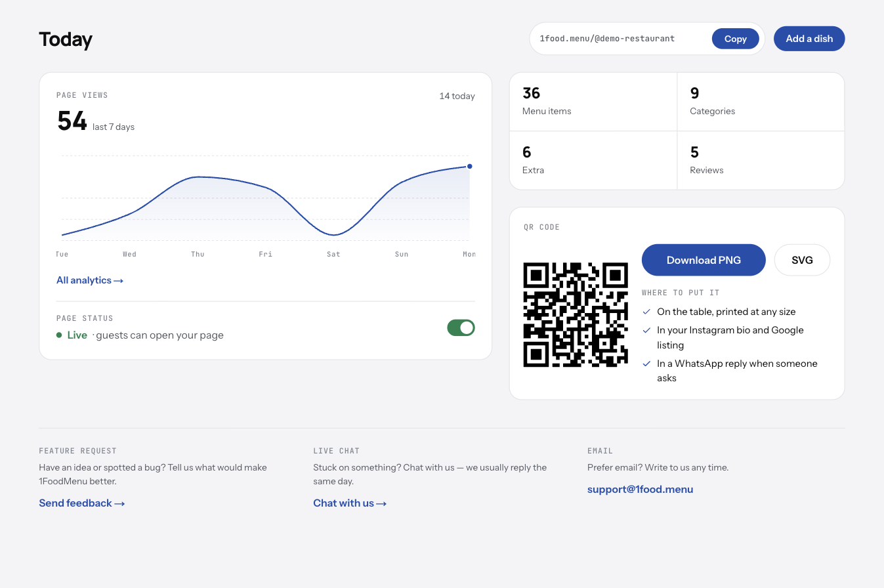Click the "EMAIL" heading
Image resolution: width=884 pixels, height=588 pixels.
tap(600, 451)
